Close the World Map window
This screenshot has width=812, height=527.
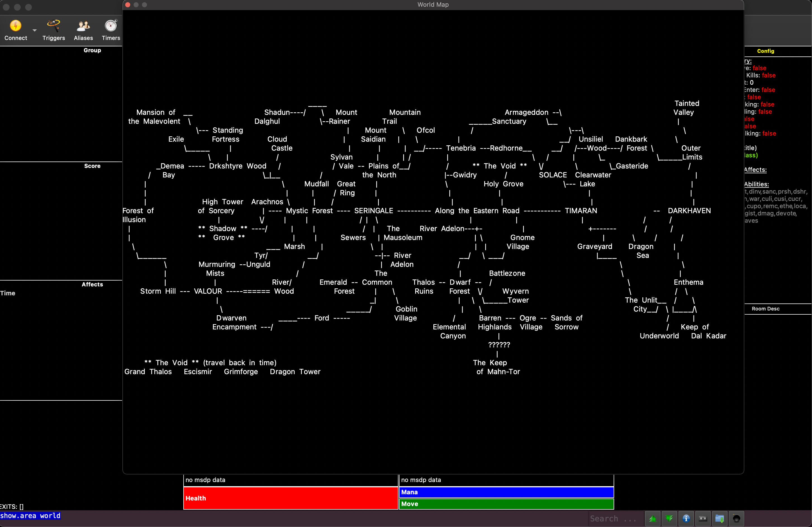coord(128,4)
